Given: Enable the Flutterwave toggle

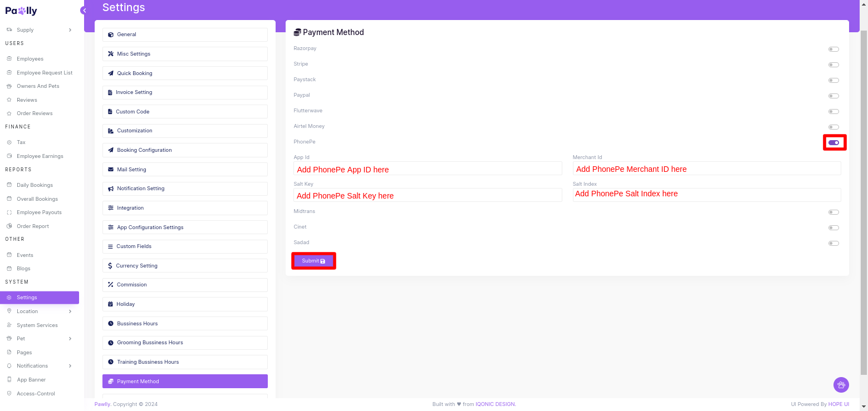Looking at the screenshot, I should [x=833, y=112].
